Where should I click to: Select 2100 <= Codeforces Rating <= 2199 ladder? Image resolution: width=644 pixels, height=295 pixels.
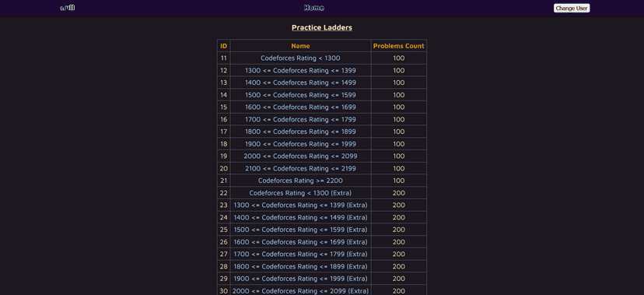(x=300, y=168)
